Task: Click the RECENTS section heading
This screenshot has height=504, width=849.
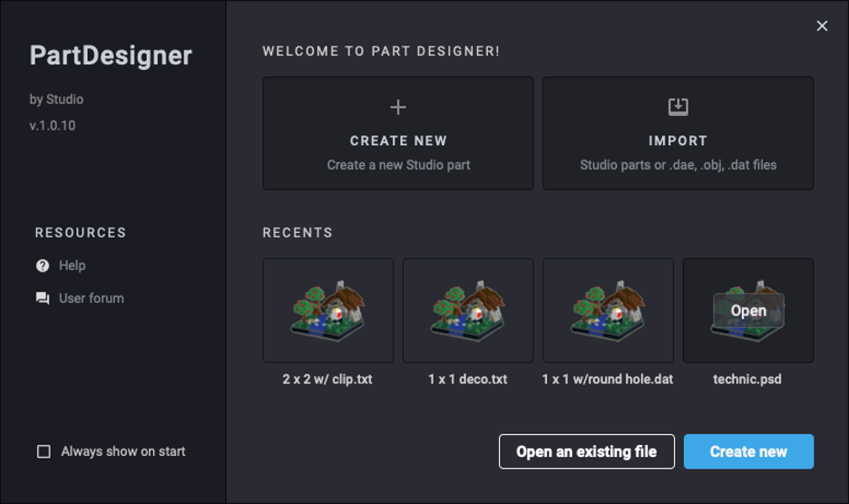Action: point(298,233)
